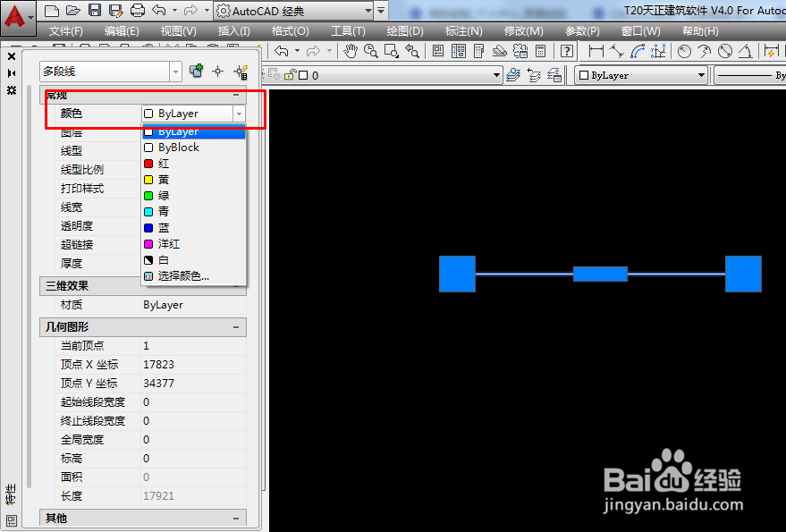Click the Layer Previous icon
Viewport: 786px width, 532px height.
click(534, 75)
